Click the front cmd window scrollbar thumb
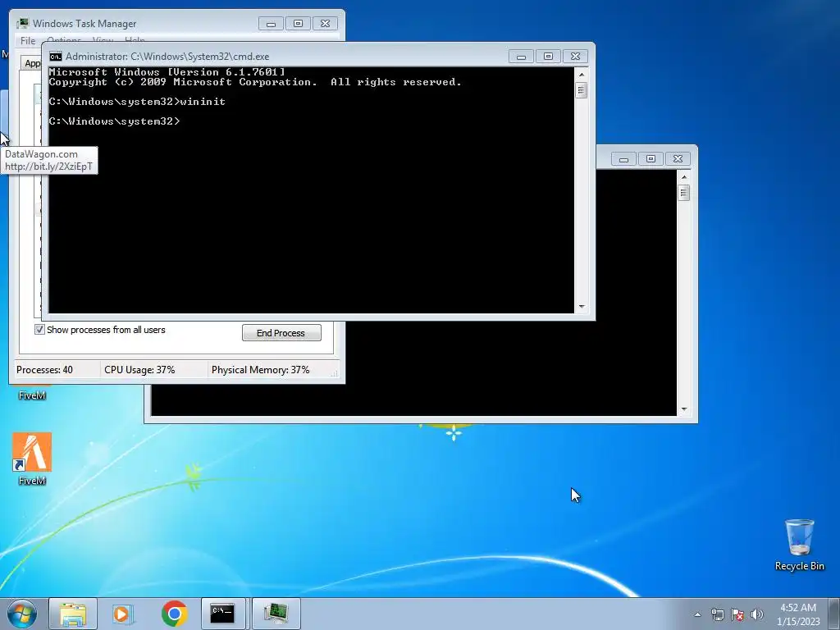This screenshot has height=630, width=840. pyautogui.click(x=582, y=89)
